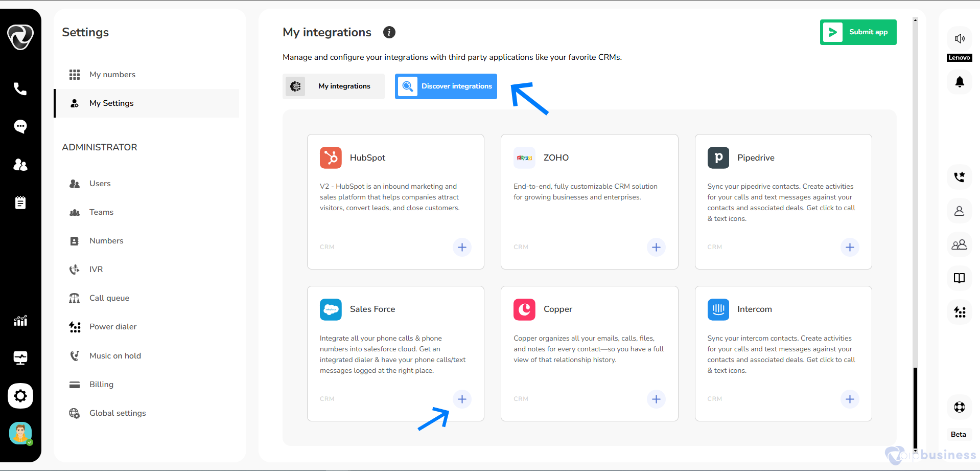Open the analytics chart icon in left rail

[x=20, y=321]
